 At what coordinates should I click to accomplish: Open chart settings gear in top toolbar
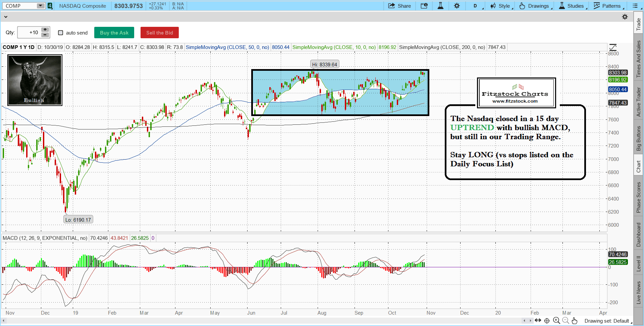pos(457,6)
